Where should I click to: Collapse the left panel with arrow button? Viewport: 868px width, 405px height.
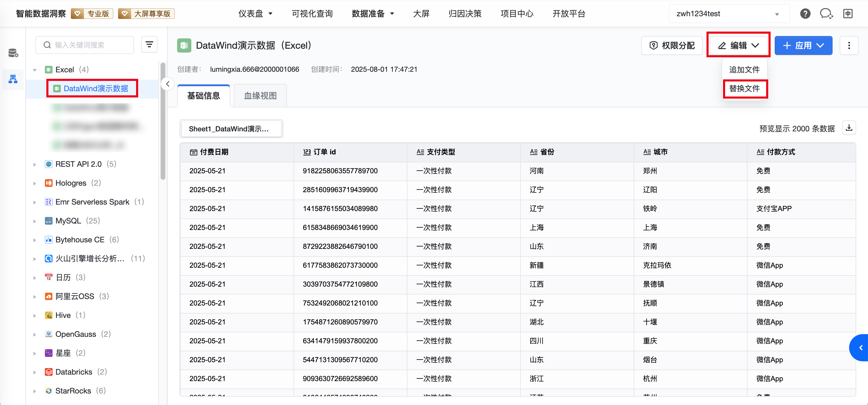(168, 84)
